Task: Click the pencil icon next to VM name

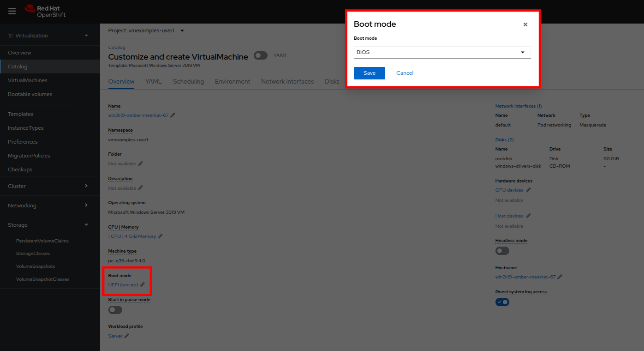Action: (x=173, y=115)
